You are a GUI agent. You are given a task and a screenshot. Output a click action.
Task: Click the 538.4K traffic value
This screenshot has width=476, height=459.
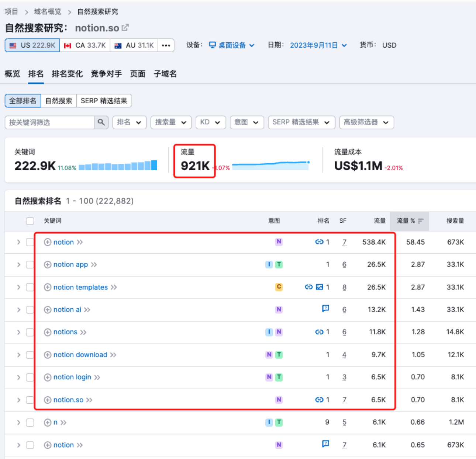coord(374,242)
